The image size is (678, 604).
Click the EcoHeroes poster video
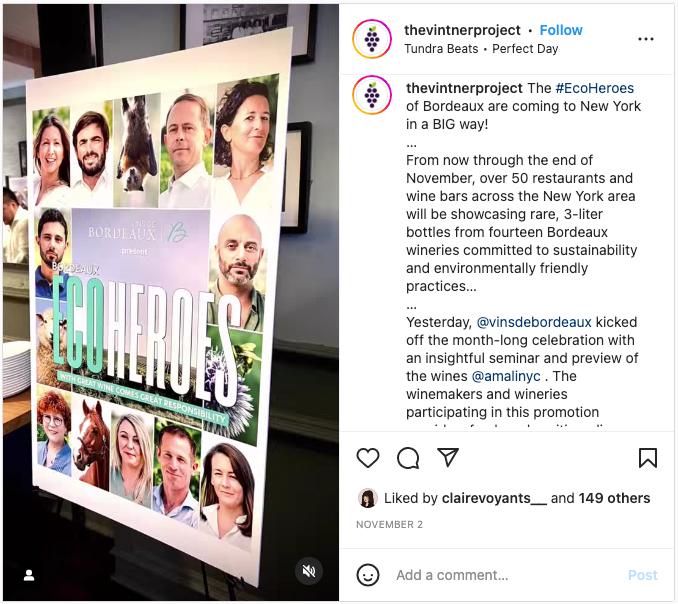click(x=170, y=302)
